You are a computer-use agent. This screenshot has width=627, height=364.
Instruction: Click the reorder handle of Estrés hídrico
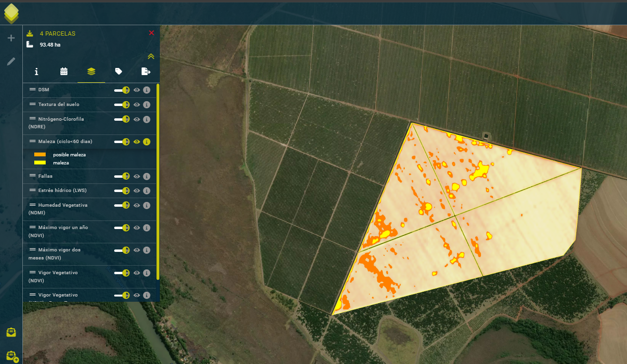[x=33, y=190]
